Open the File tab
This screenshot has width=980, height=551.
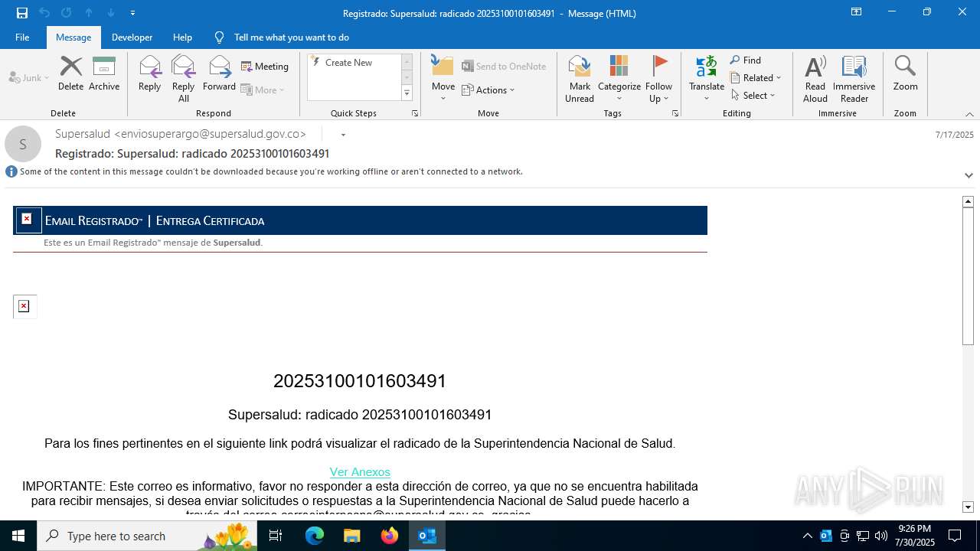[22, 37]
